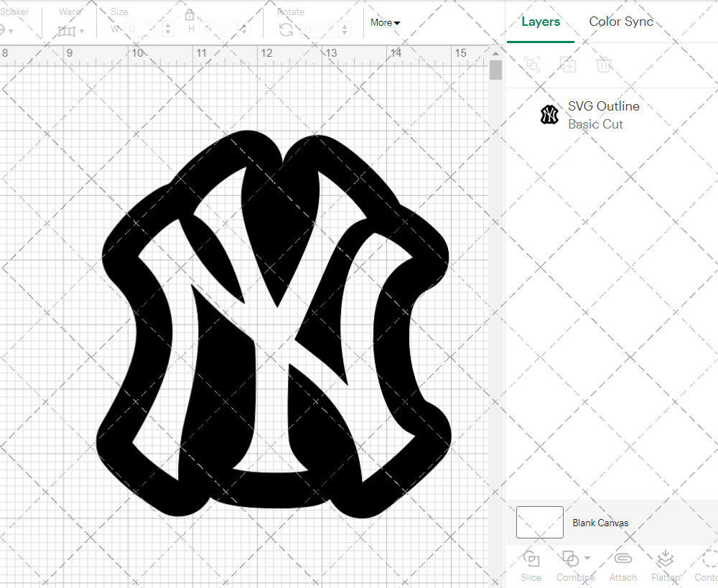This screenshot has width=718, height=588.
Task: Click the Attach paperclip icon
Action: click(623, 560)
